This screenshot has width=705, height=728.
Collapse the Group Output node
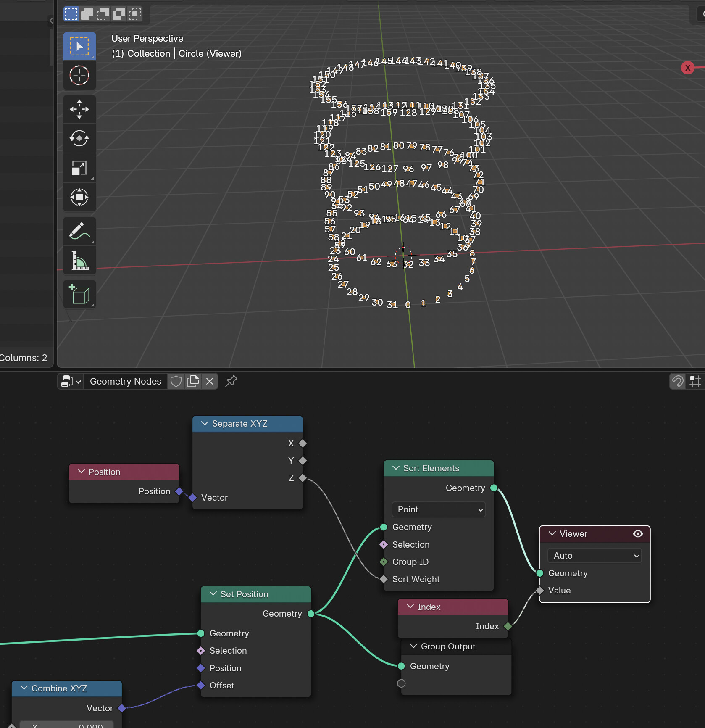pos(413,646)
